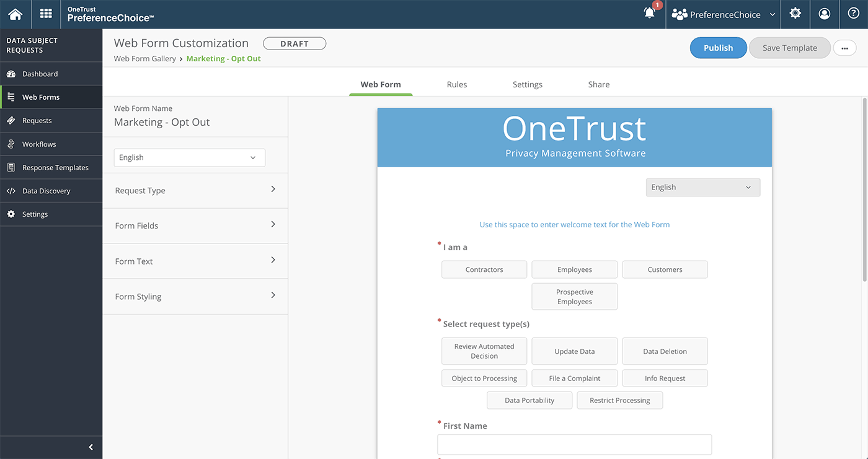Click the PreferenceChoice people icon
The image size is (868, 459).
coord(680,14)
